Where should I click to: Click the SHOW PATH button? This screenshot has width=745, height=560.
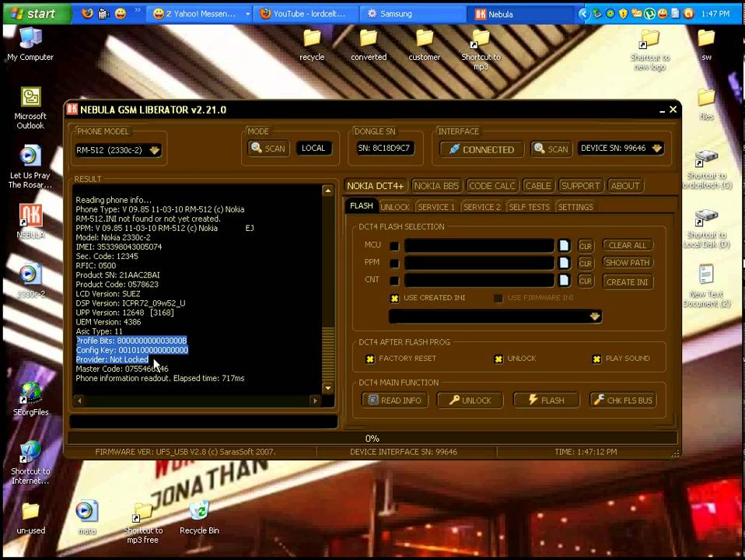tap(628, 263)
